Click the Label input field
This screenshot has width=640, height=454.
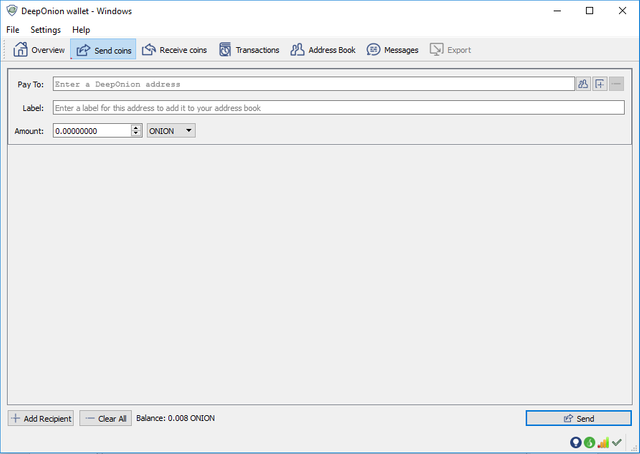point(338,108)
